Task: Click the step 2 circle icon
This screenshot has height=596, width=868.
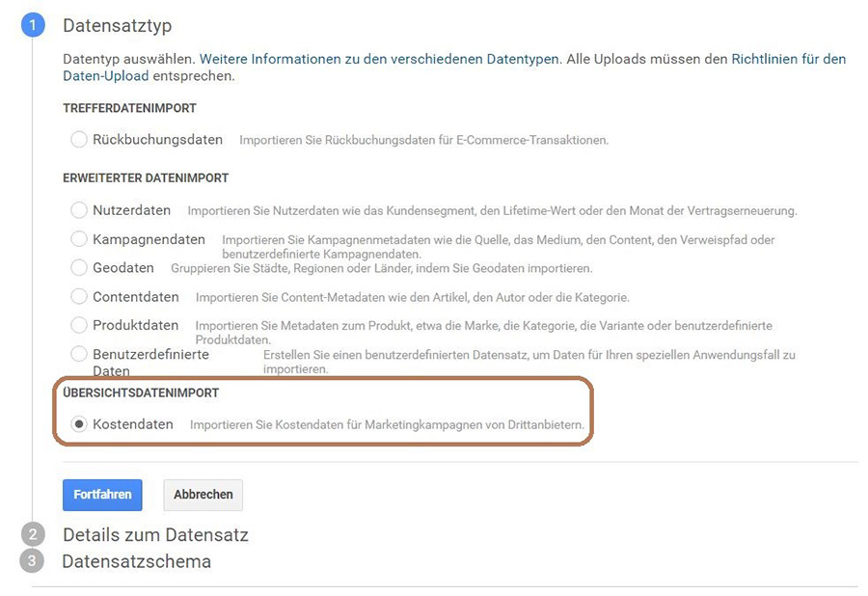Action: click(33, 534)
